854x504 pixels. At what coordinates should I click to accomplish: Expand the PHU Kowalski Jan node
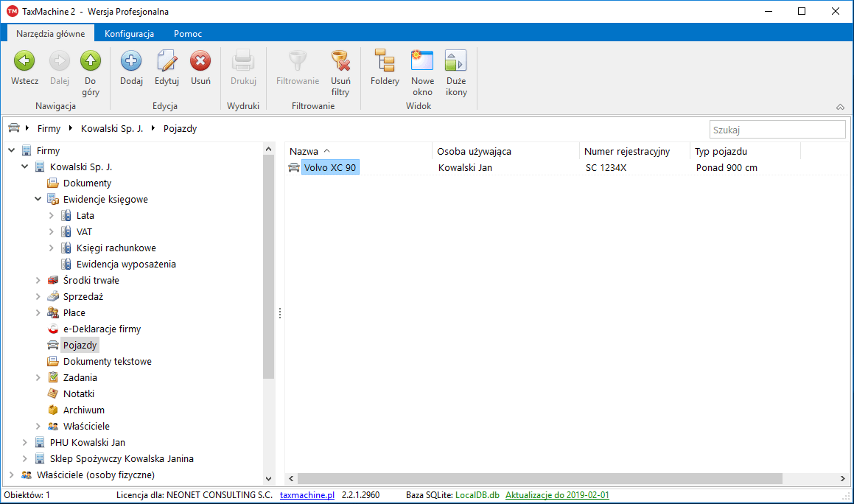(25, 442)
